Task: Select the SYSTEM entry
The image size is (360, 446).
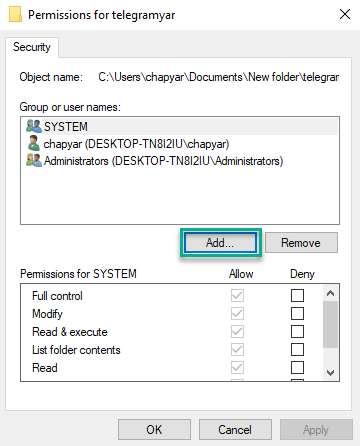Action: pos(180,126)
